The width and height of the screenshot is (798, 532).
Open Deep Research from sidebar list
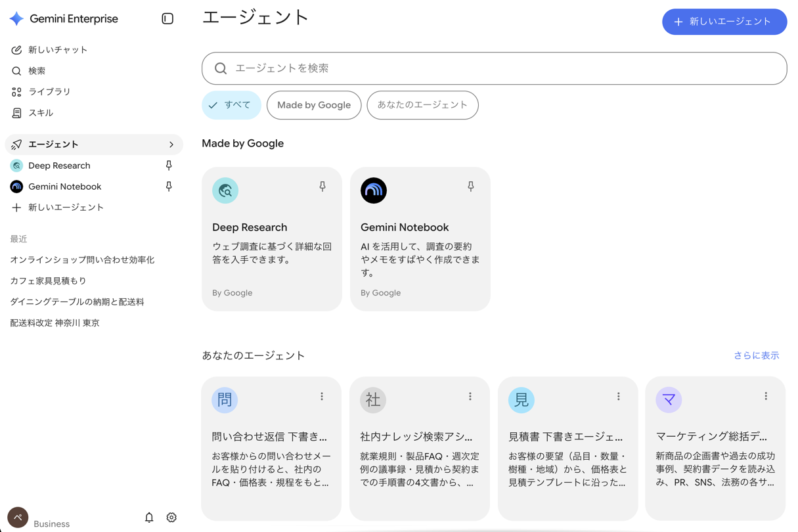tap(59, 166)
